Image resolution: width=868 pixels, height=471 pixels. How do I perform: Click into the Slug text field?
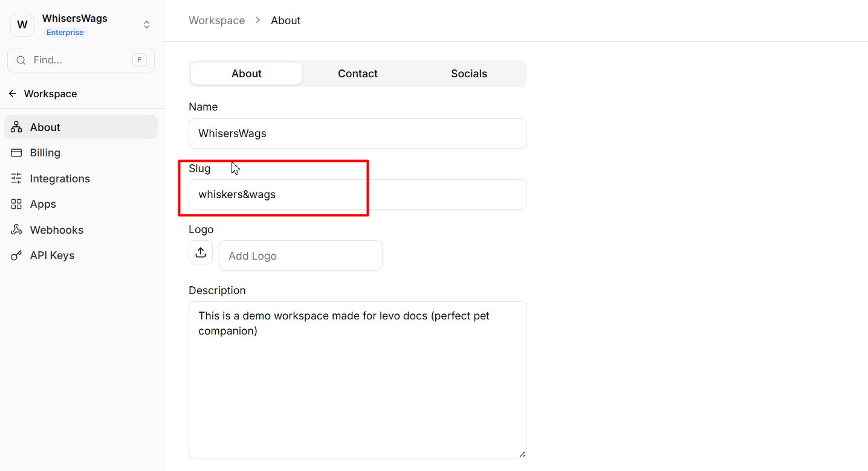coord(357,194)
